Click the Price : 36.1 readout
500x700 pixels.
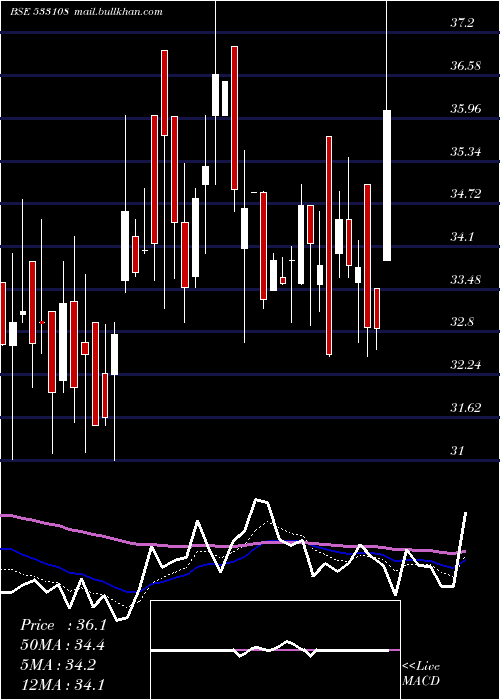(x=63, y=625)
